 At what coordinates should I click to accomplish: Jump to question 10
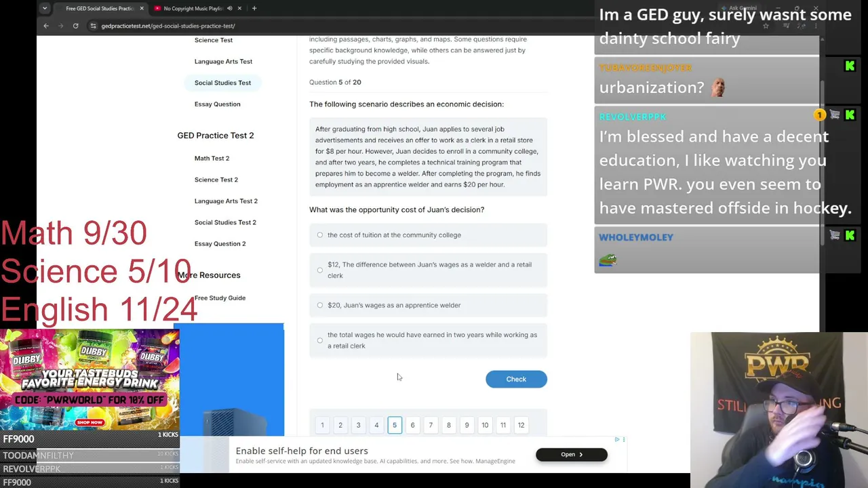coord(485,425)
